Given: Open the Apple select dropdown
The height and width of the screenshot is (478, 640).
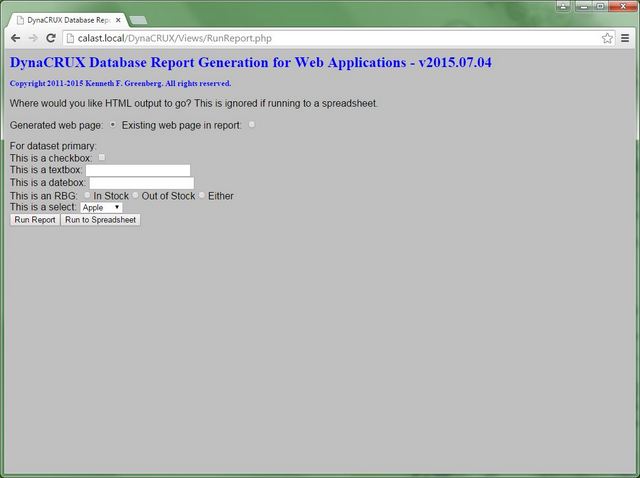Looking at the screenshot, I should tap(101, 207).
